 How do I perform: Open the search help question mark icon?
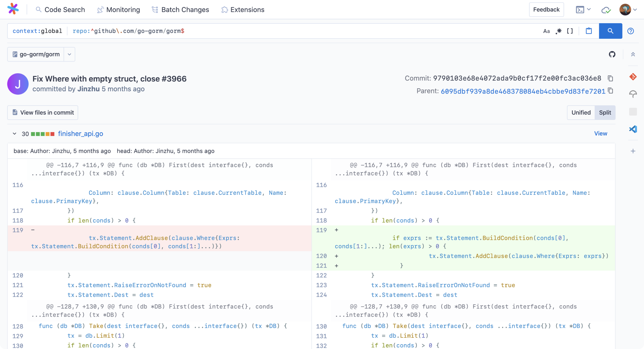coord(631,31)
